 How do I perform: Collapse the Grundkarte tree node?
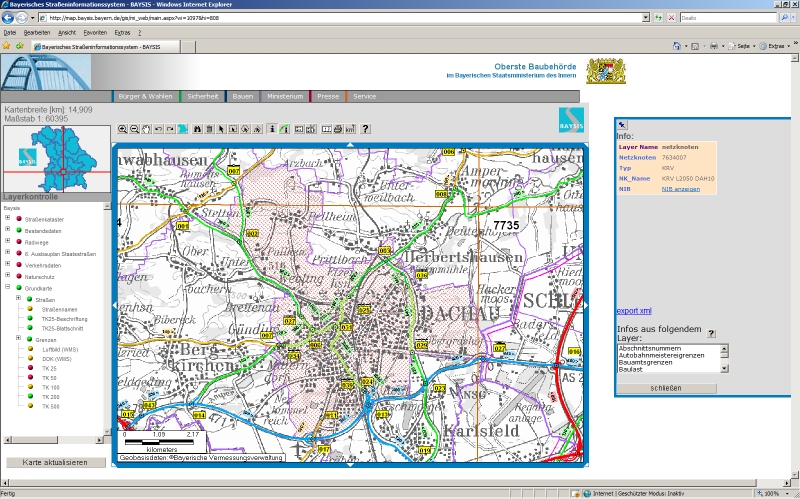[x=8, y=288]
